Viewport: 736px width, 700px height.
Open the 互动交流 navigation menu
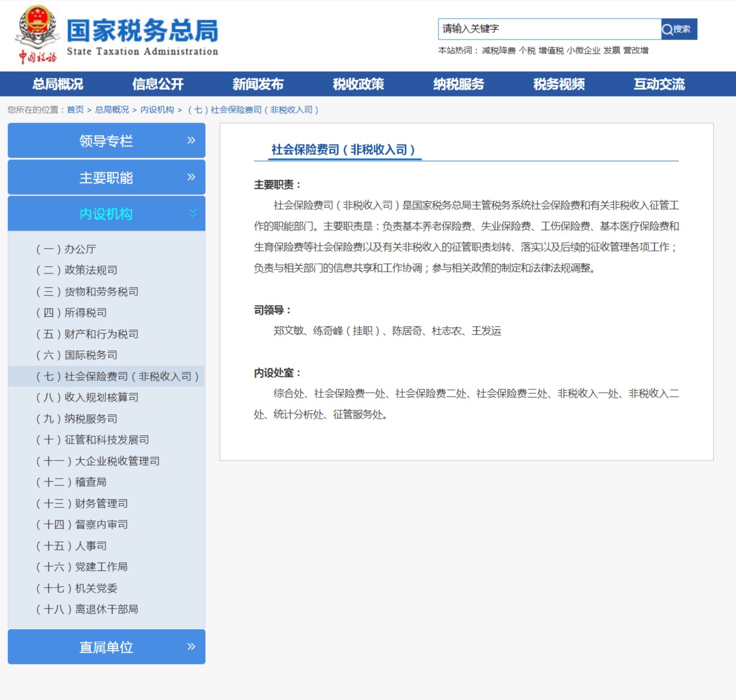point(660,84)
